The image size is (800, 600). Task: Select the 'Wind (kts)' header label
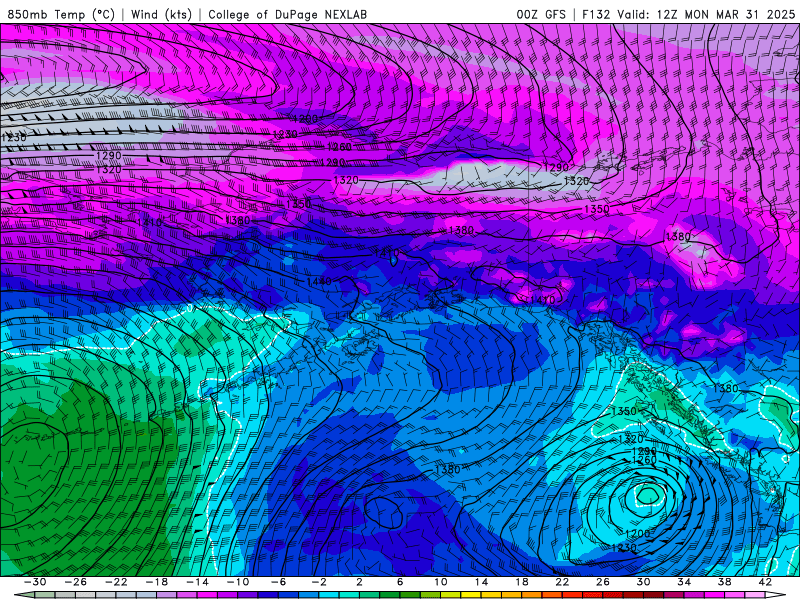point(161,14)
